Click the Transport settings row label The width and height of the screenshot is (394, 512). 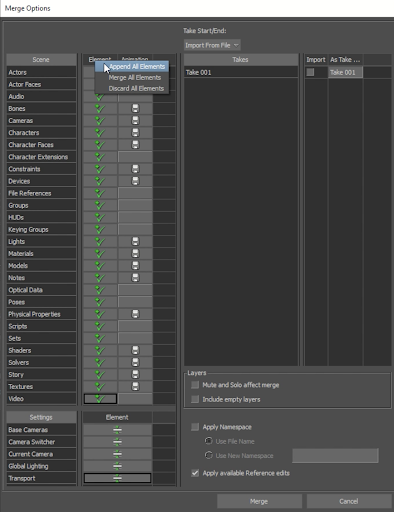41,478
